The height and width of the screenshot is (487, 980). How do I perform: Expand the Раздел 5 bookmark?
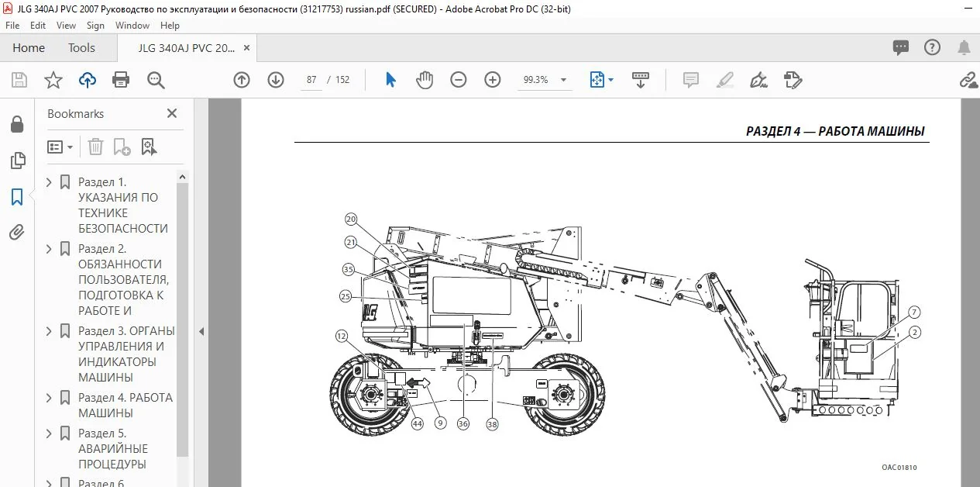[50, 433]
